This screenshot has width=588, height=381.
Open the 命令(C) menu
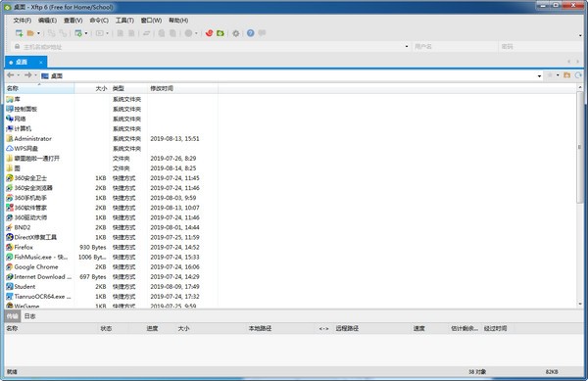(99, 21)
